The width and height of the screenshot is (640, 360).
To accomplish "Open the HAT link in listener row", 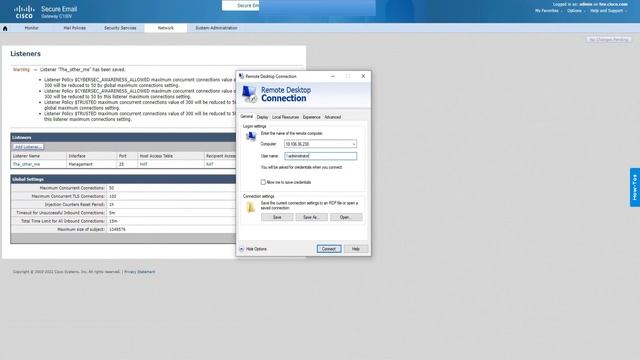I will (143, 164).
